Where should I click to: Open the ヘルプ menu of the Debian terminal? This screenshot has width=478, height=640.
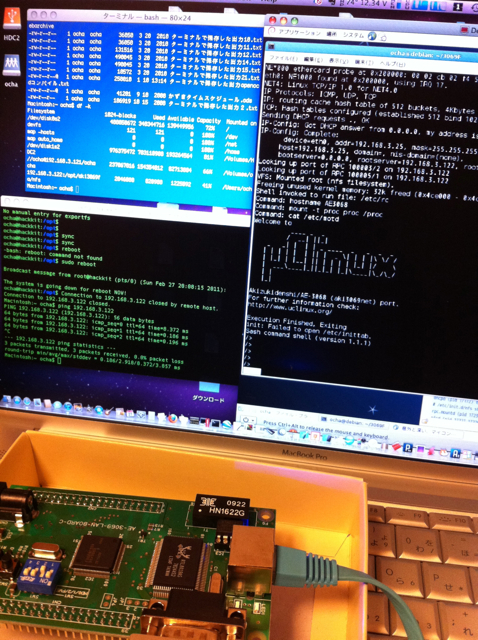(x=392, y=64)
